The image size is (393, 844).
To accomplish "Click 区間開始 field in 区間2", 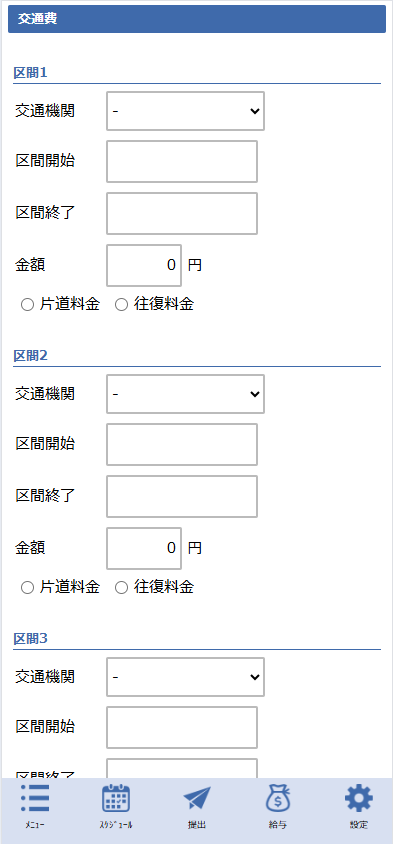I will pyautogui.click(x=182, y=445).
